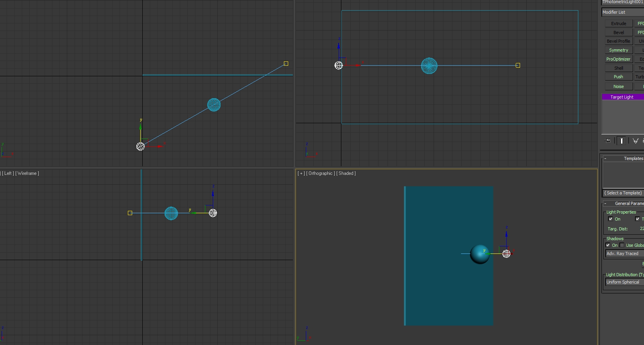
Task: Apply the Bevel modifier button
Action: point(619,32)
